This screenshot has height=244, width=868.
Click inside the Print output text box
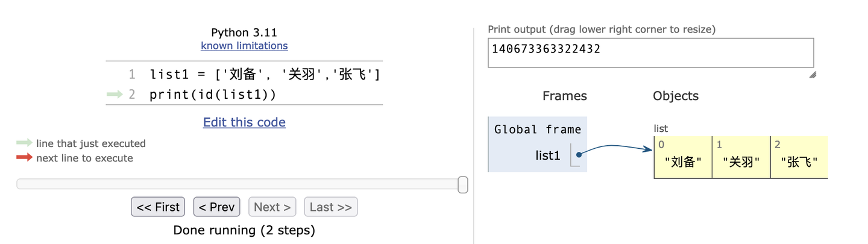click(650, 53)
